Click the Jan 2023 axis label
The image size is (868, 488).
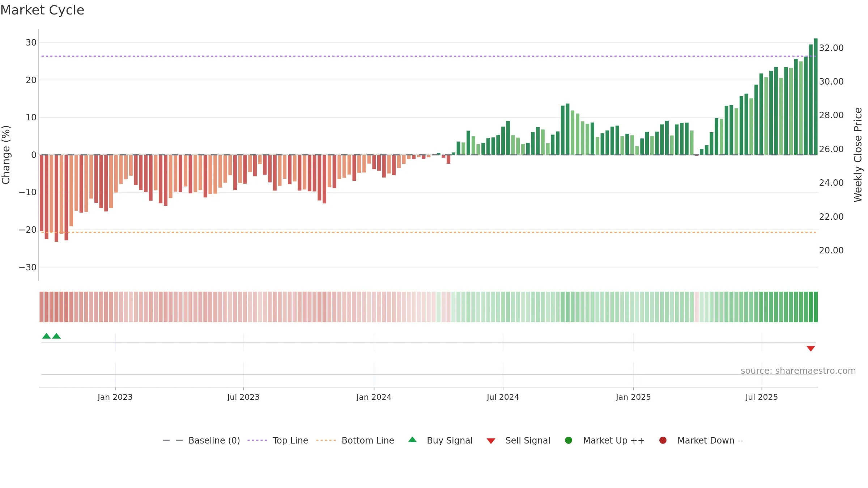115,397
